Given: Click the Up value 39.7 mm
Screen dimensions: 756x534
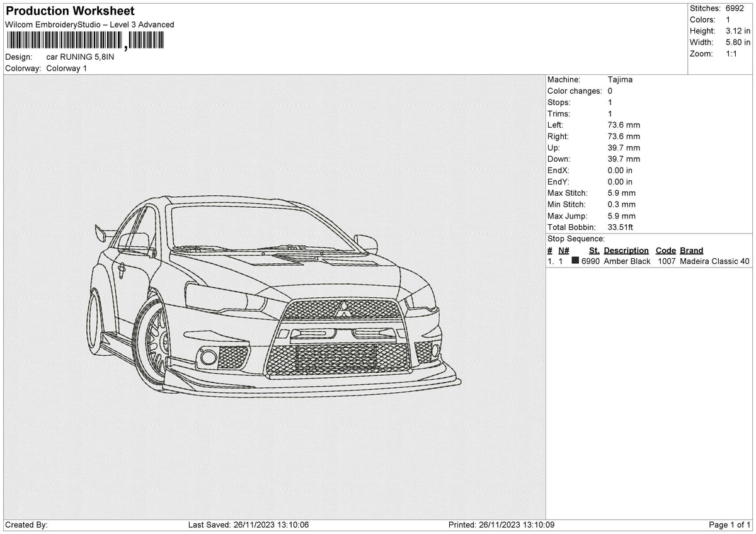Looking at the screenshot, I should [x=624, y=147].
